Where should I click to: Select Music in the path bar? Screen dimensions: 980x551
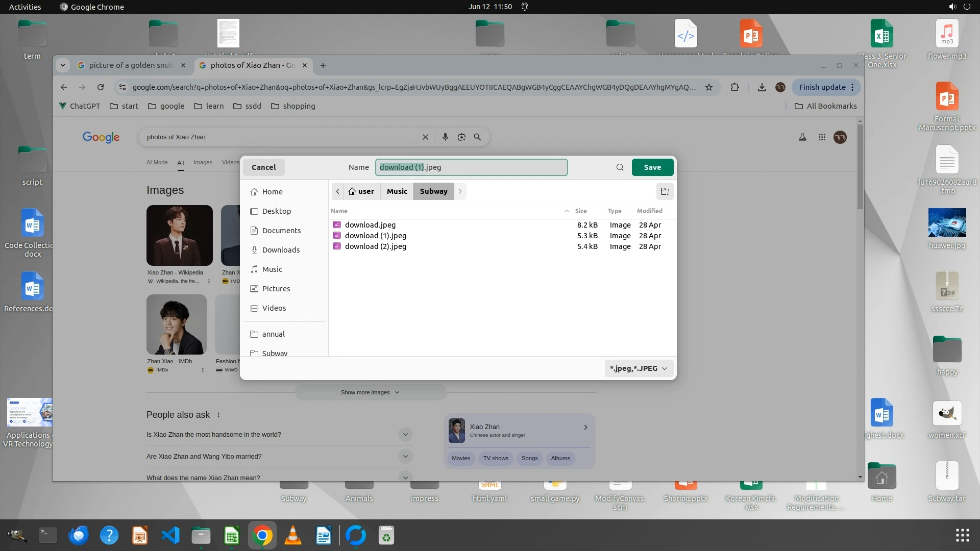tap(397, 191)
